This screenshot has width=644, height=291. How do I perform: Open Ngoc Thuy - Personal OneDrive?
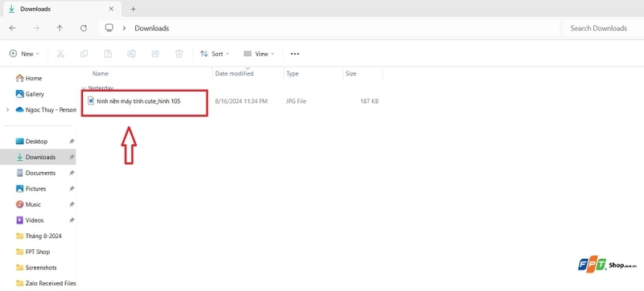click(x=51, y=110)
